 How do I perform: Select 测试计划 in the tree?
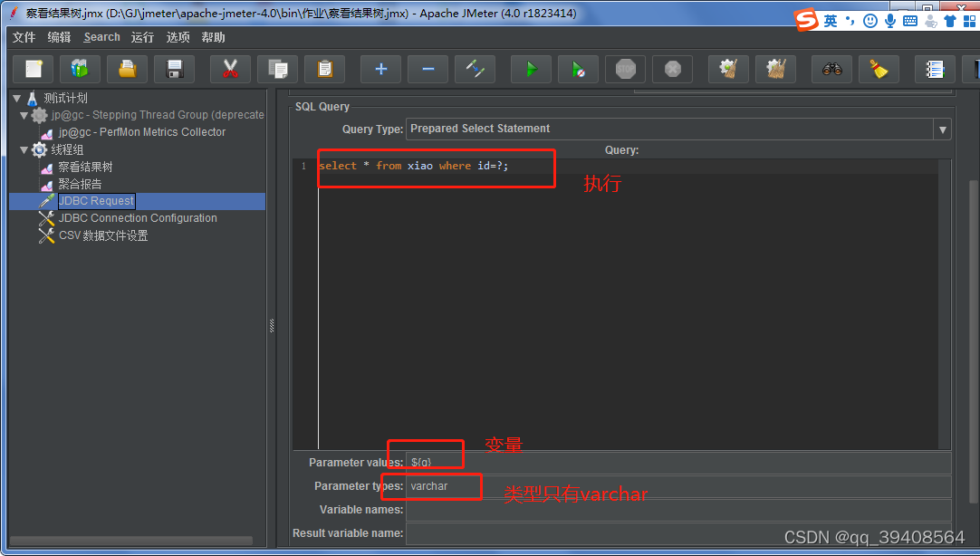65,98
